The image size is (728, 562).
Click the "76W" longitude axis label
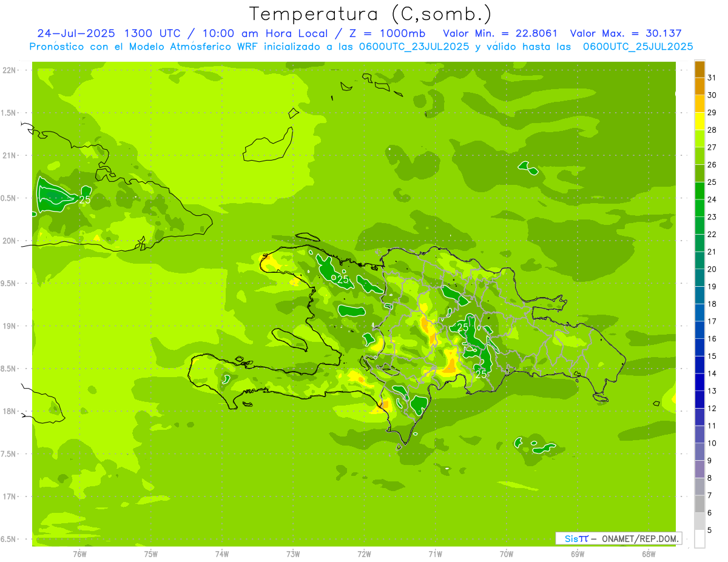[x=79, y=554]
